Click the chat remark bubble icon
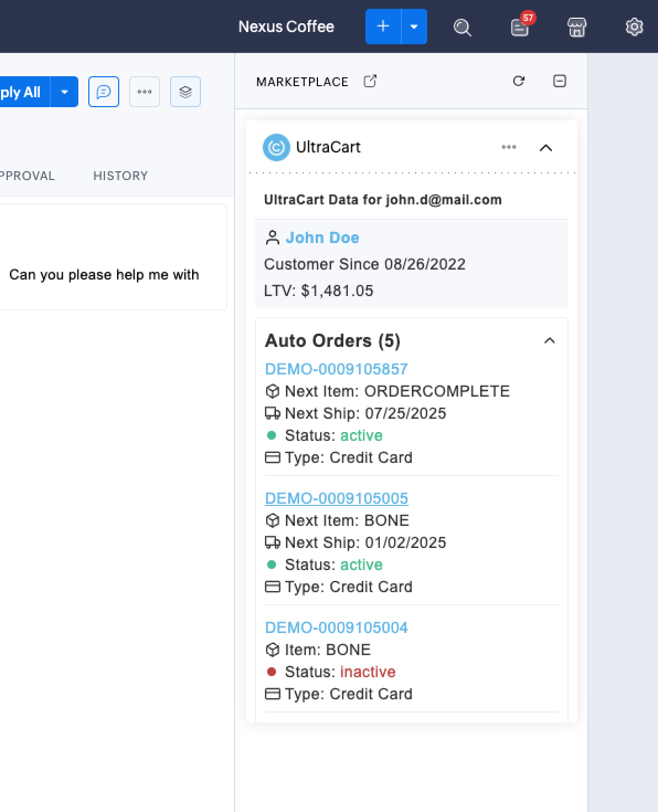 click(x=104, y=92)
